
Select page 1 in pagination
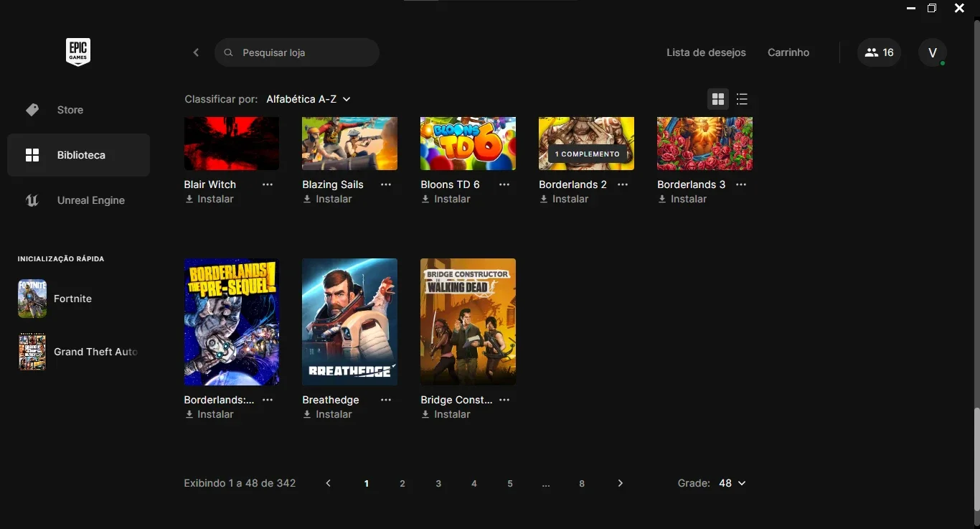[367, 483]
